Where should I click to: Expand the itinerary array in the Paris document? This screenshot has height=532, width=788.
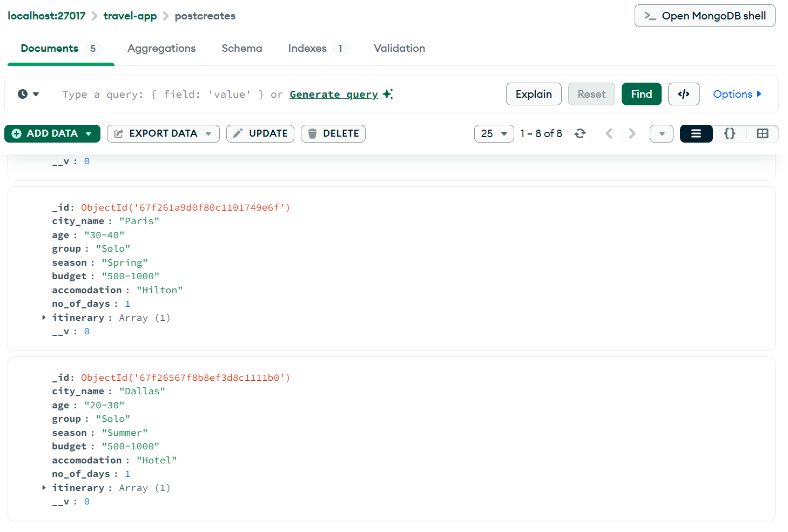(x=44, y=318)
